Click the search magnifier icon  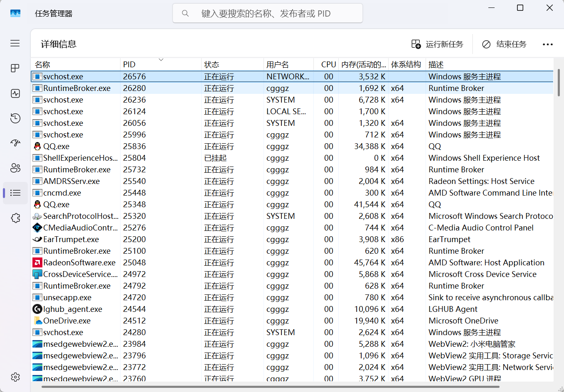point(185,13)
